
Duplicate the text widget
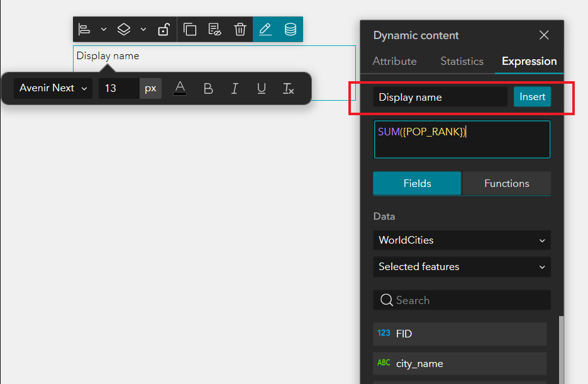pos(190,30)
